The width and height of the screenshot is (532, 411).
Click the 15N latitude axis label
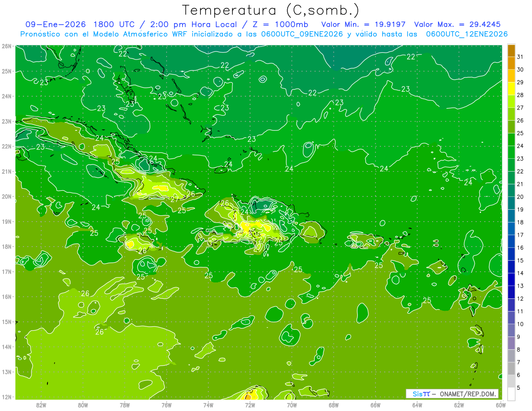pos(6,321)
